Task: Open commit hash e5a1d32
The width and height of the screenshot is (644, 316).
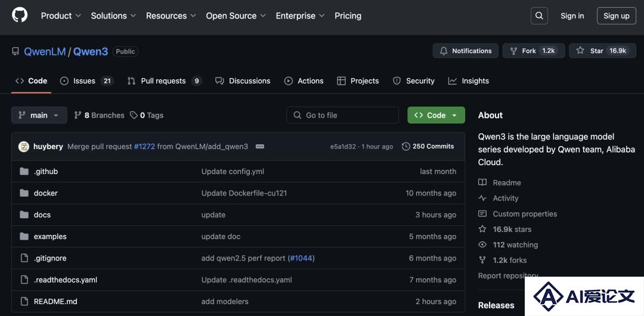Action: click(x=343, y=147)
